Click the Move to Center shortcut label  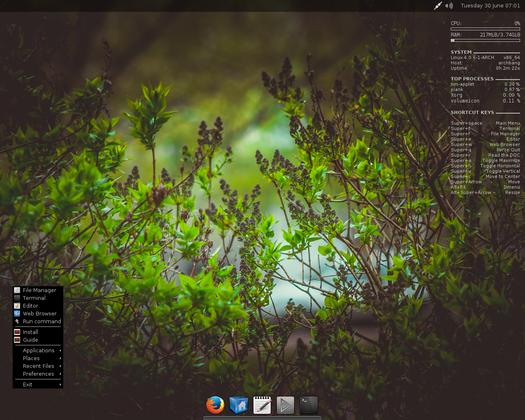click(503, 176)
